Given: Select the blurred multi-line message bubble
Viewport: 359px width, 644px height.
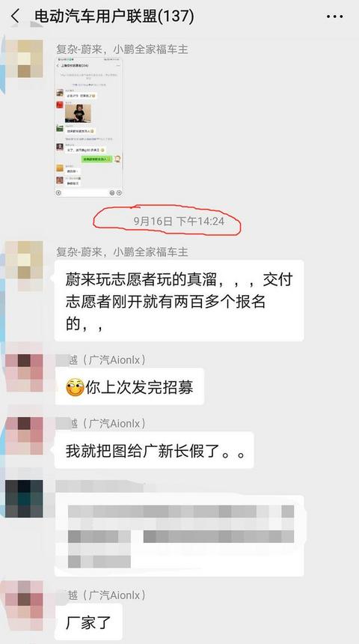Looking at the screenshot, I should point(179,536).
